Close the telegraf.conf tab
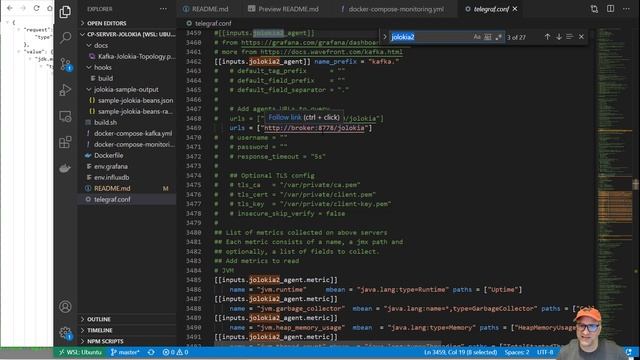The image size is (640, 360). (x=515, y=9)
